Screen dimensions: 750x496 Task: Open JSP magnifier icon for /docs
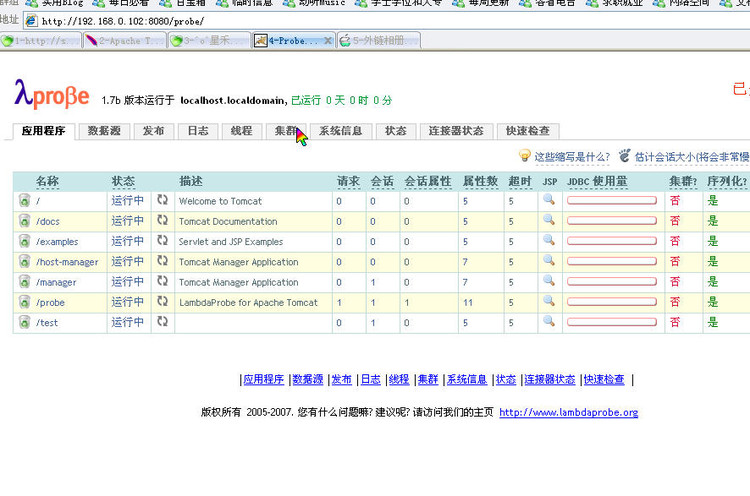click(549, 220)
